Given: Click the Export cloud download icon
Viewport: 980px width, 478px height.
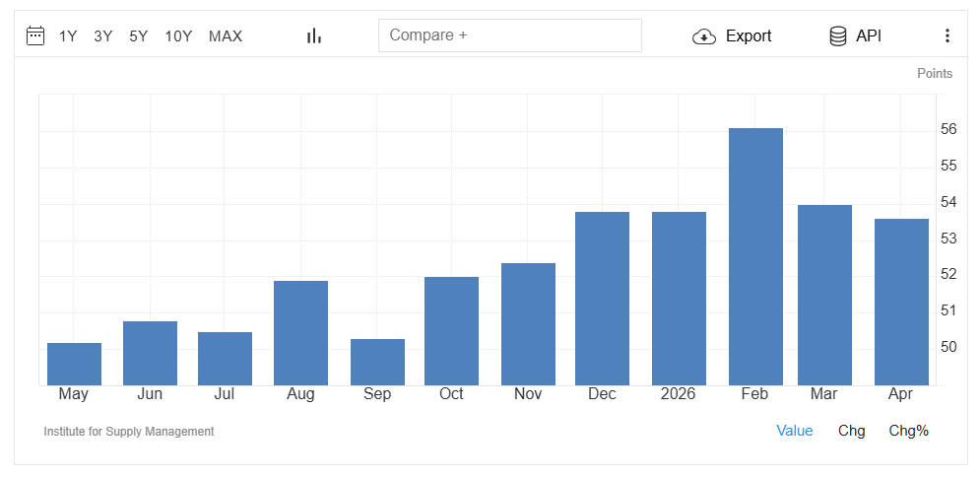Looking at the screenshot, I should click(x=704, y=36).
